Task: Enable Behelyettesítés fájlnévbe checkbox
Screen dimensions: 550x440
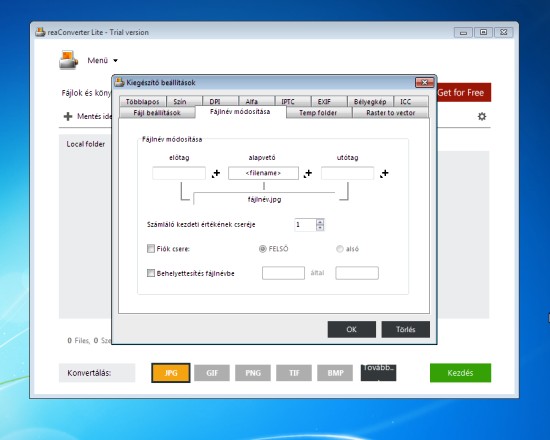Action: point(151,273)
